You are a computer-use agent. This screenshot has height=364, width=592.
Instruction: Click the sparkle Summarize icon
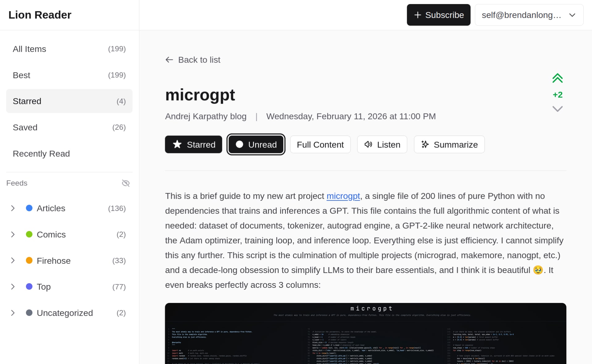(x=425, y=144)
